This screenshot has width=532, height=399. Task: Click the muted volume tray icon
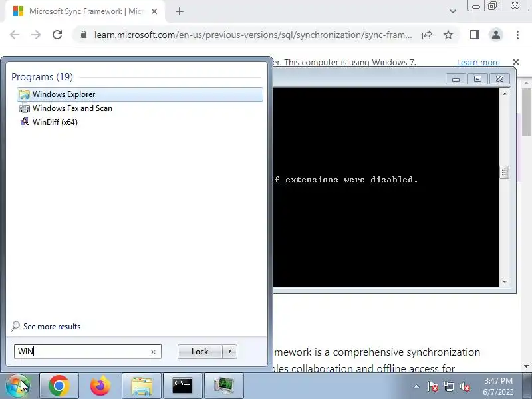tap(464, 386)
